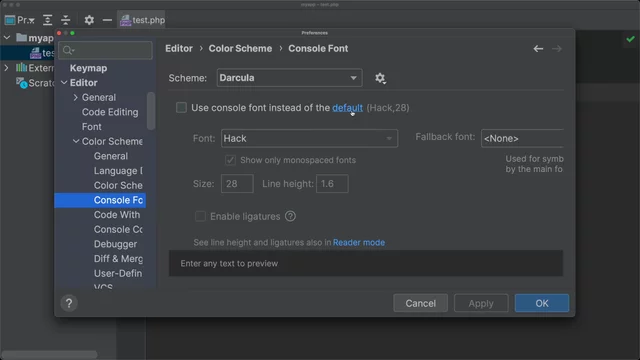Collapse the Editor section in the sidebar
This screenshot has width=640, height=360.
64,83
